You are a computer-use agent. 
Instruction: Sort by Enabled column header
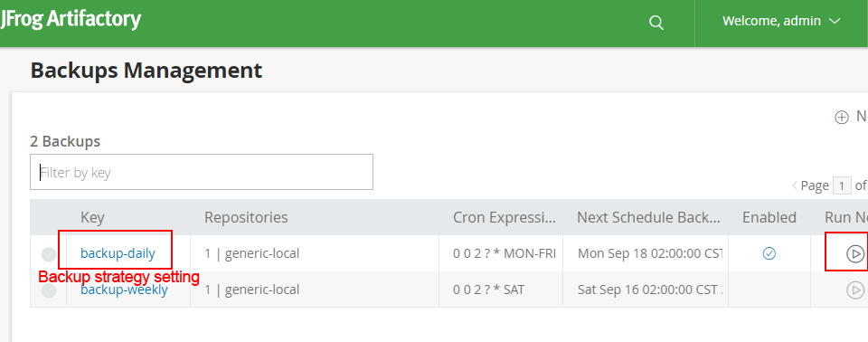[x=769, y=217]
